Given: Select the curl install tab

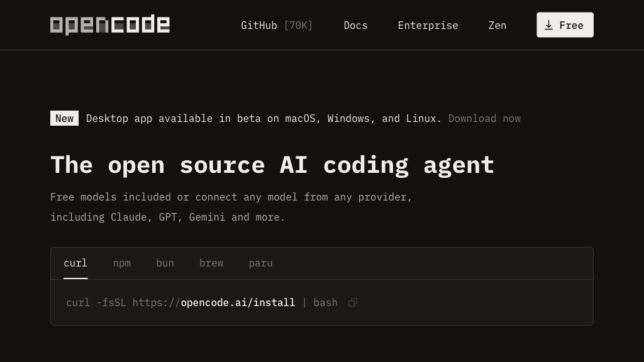Looking at the screenshot, I should click(x=75, y=263).
